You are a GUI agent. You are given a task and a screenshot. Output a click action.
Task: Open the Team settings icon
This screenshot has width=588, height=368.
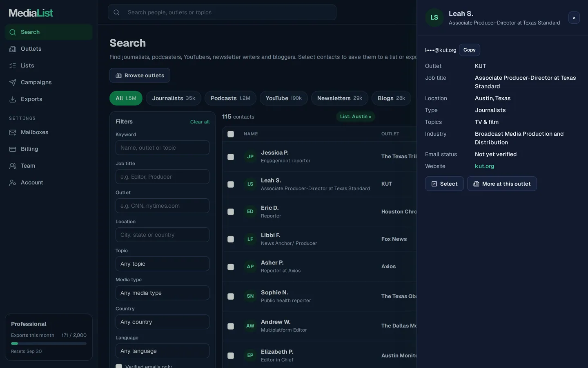pyautogui.click(x=13, y=166)
